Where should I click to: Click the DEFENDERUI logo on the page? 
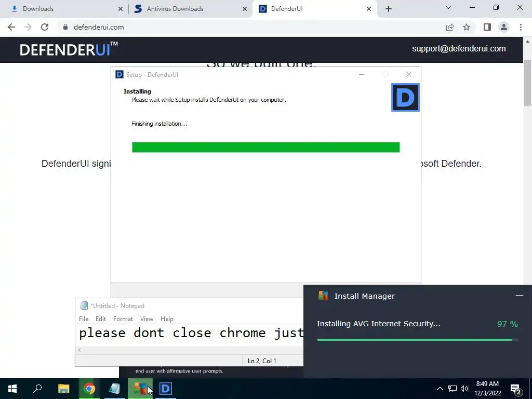pos(69,49)
